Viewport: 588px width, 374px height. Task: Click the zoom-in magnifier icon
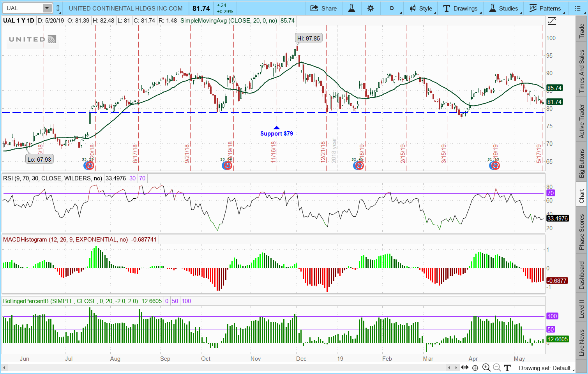pos(486,367)
